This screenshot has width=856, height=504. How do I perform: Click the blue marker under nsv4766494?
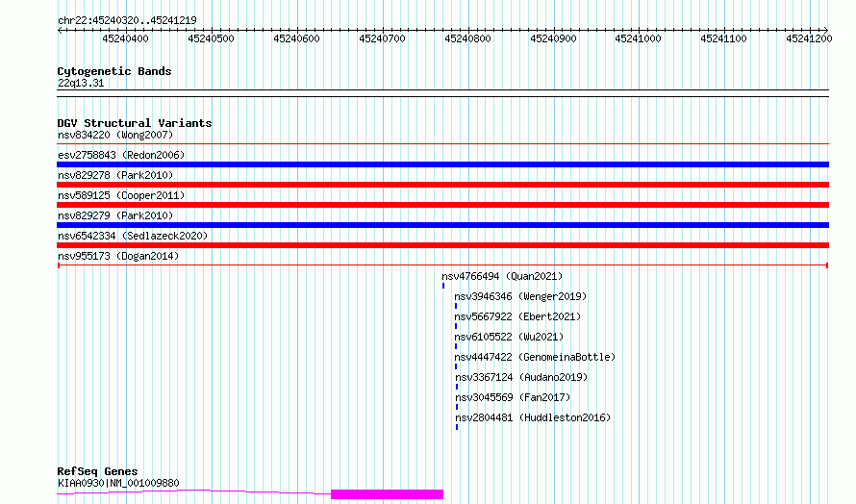pos(443,286)
